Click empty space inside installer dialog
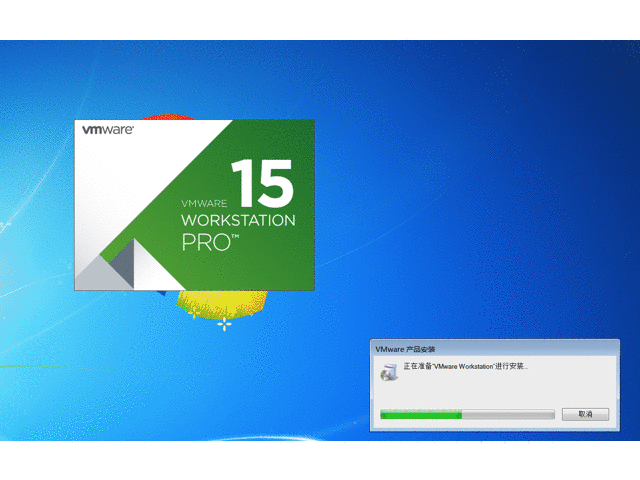This screenshot has height=480, width=640. pos(500,390)
